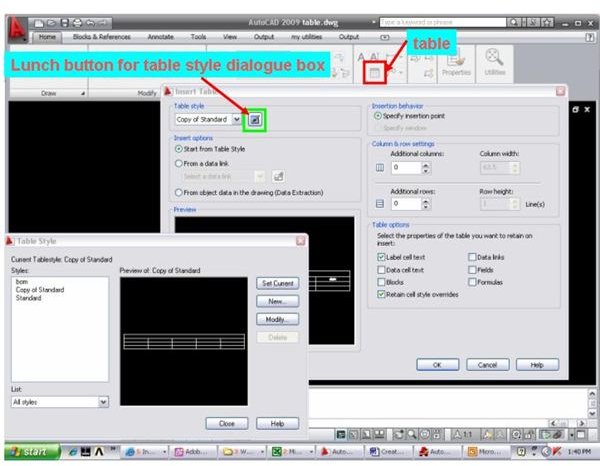Viewport: 600px width, 466px height.
Task: Toggle Fields checkbox
Action: (472, 270)
